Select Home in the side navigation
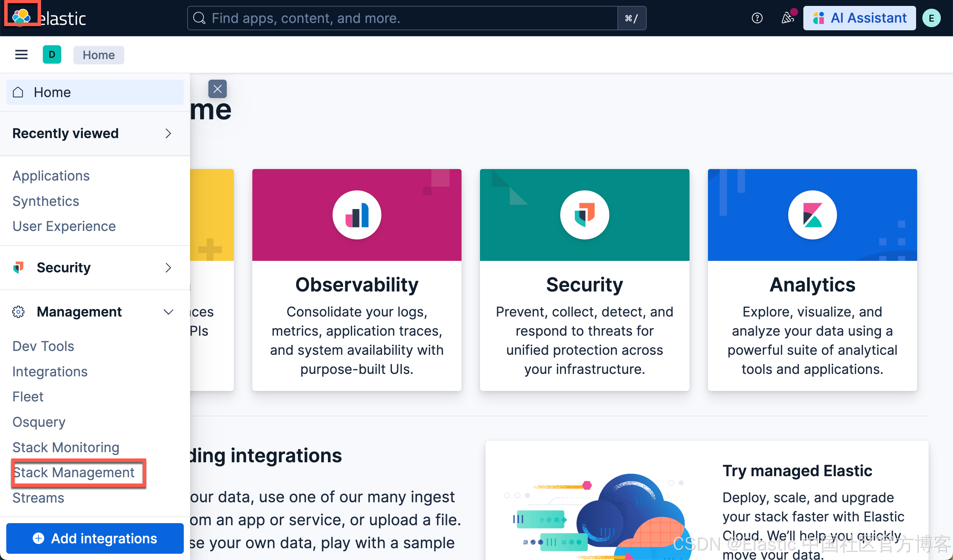The image size is (953, 560). coord(52,92)
